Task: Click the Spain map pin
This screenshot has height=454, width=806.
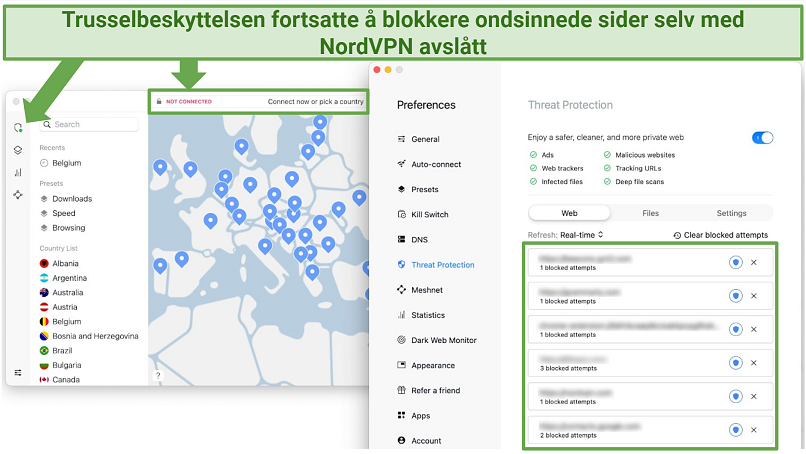Action: (181, 259)
